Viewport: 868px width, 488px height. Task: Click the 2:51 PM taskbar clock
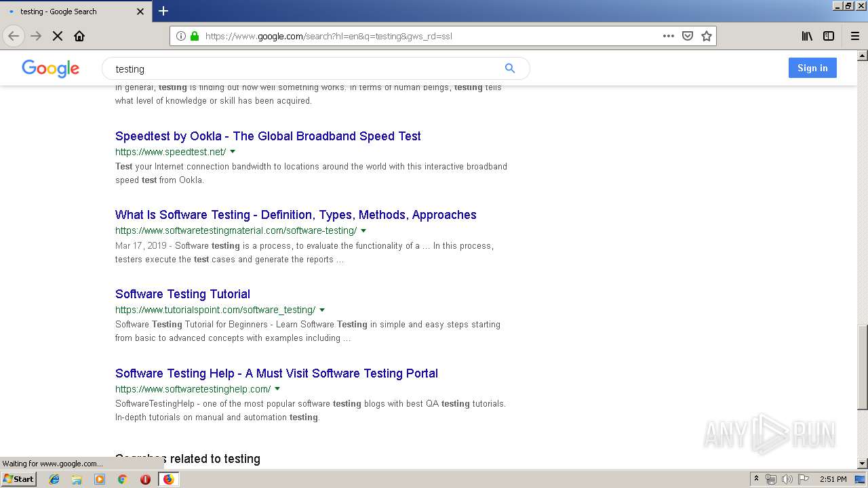833,479
